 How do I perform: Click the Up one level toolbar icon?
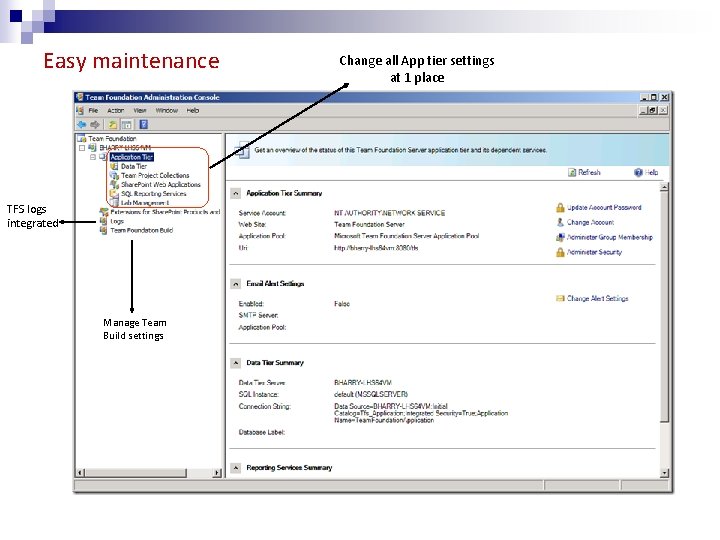point(112,124)
